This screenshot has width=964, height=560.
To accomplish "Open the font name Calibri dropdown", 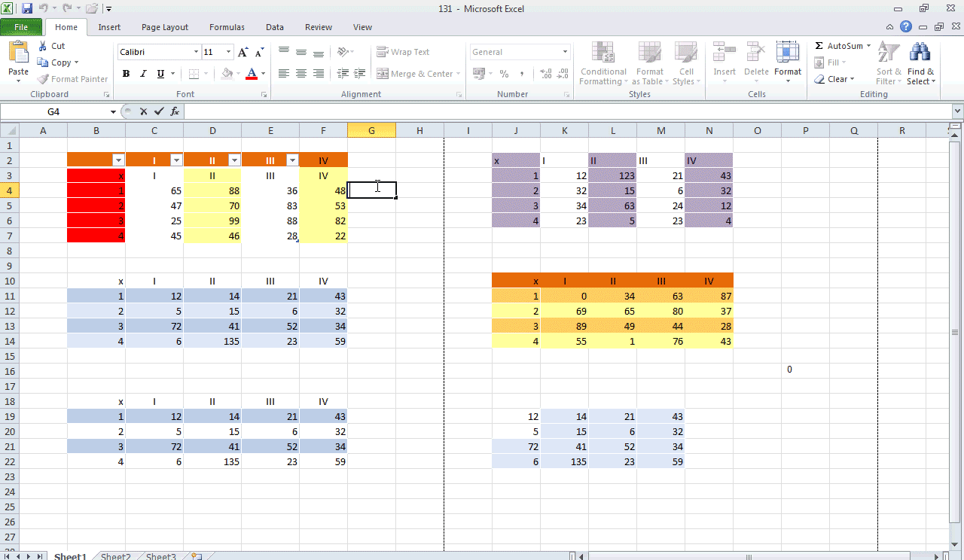I will point(196,52).
